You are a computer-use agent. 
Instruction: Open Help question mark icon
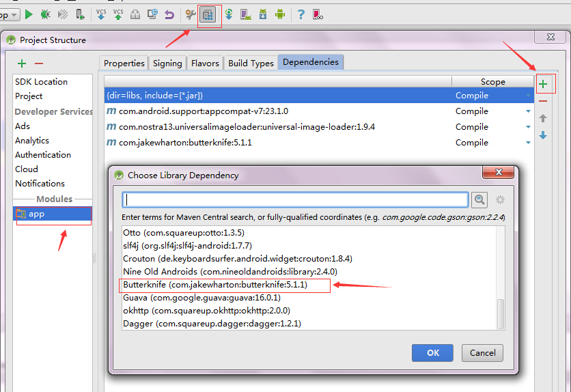301,14
